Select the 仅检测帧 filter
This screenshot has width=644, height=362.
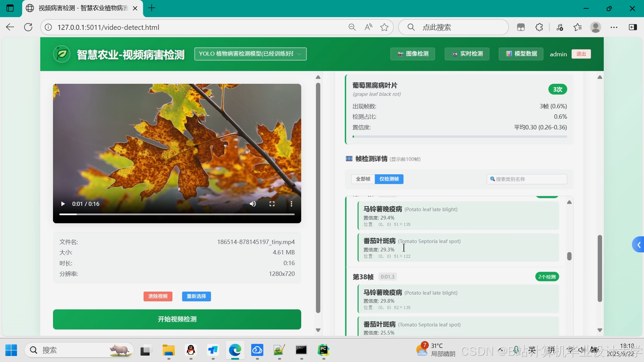click(389, 179)
